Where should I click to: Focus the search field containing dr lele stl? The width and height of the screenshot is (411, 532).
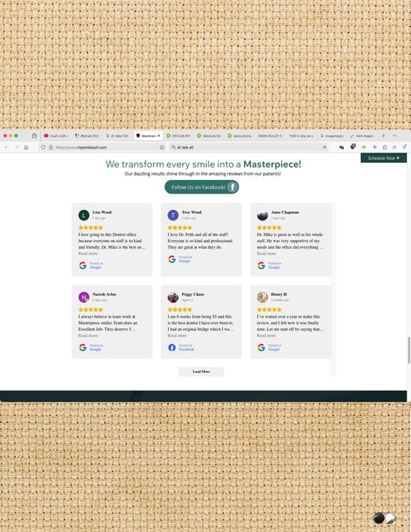pos(248,147)
